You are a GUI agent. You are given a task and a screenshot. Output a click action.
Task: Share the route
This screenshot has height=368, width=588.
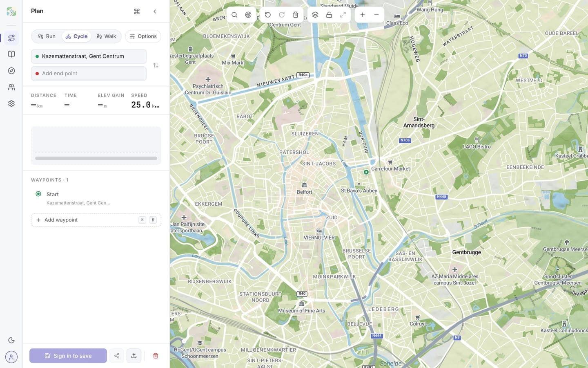pos(117,356)
